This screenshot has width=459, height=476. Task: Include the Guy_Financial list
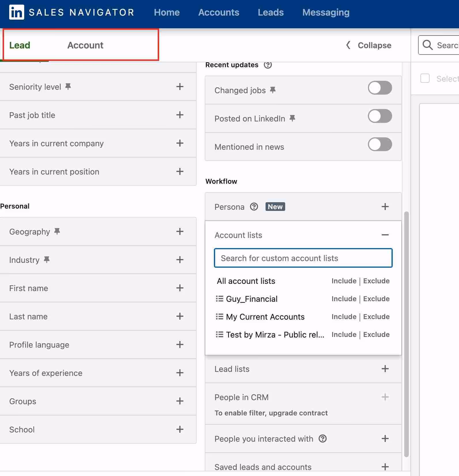point(344,299)
